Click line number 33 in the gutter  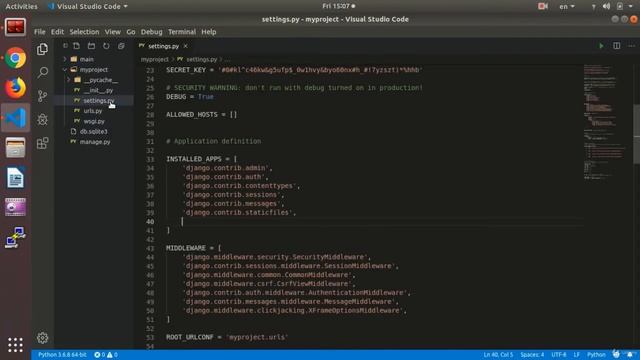pyautogui.click(x=150, y=159)
